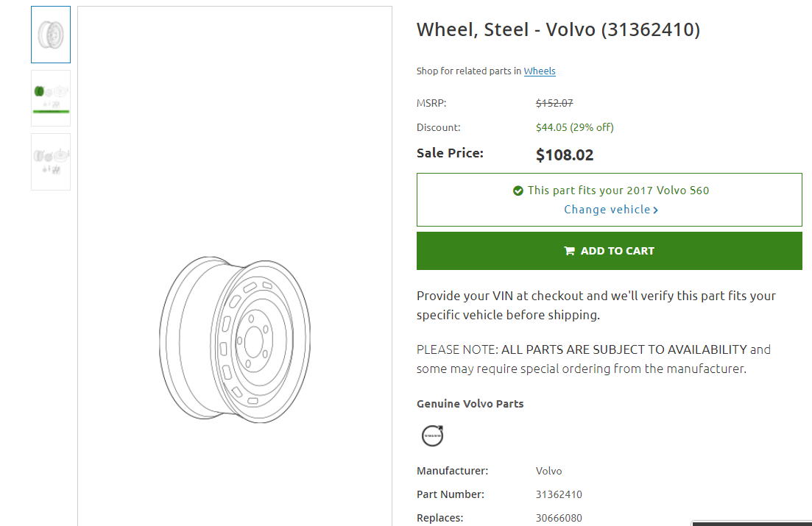The height and width of the screenshot is (526, 812).
Task: Click the struck-through MSRP price
Action: tap(554, 104)
